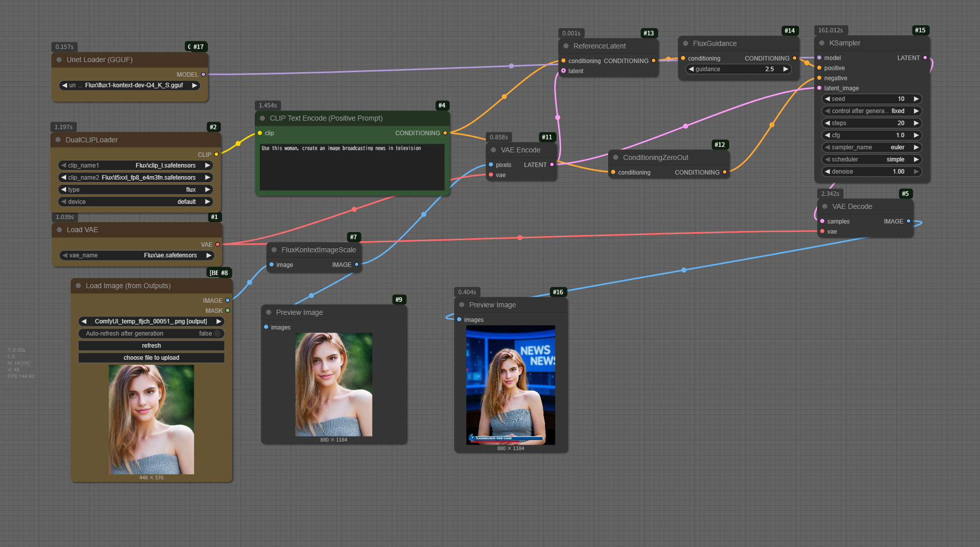Open the scheduler simple dropdown
Viewport: 980px width, 547px height.
(872, 159)
